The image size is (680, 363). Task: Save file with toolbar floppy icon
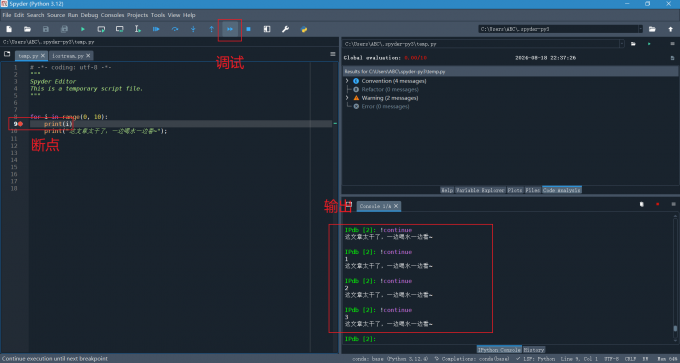coord(46,29)
